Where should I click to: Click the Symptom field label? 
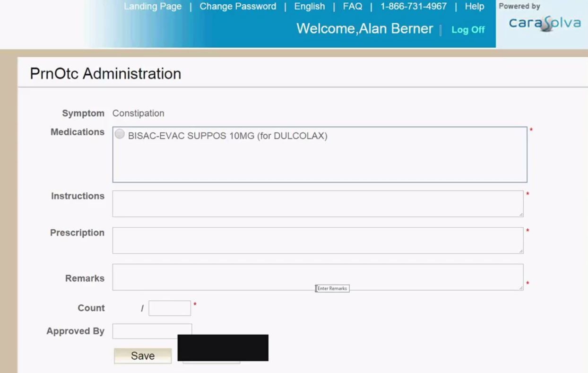pos(83,113)
